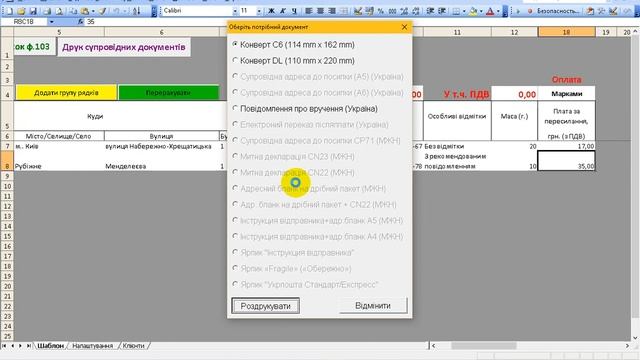This screenshot has width=640, height=360.
Task: Close the Оберіть потрібний документ dialog
Action: pyautogui.click(x=404, y=27)
